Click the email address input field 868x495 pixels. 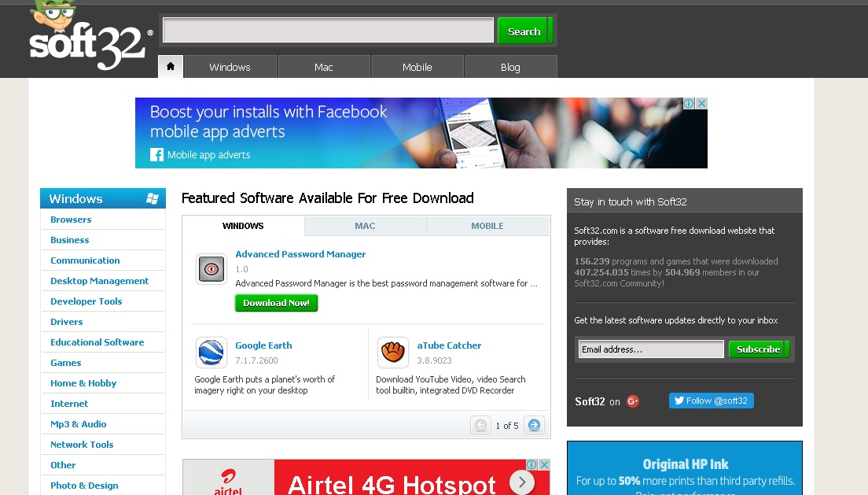coord(650,349)
